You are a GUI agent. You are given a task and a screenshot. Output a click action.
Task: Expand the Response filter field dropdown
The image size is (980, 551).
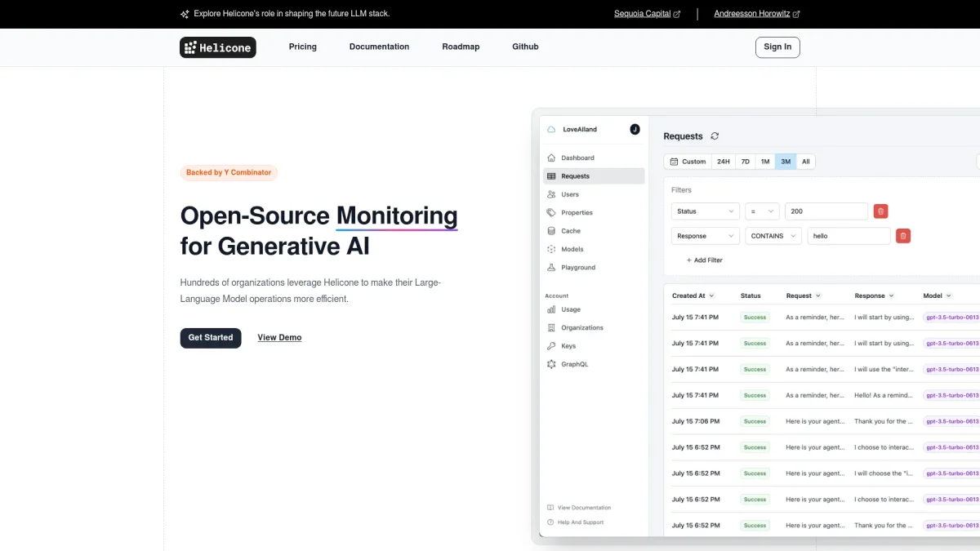tap(706, 236)
